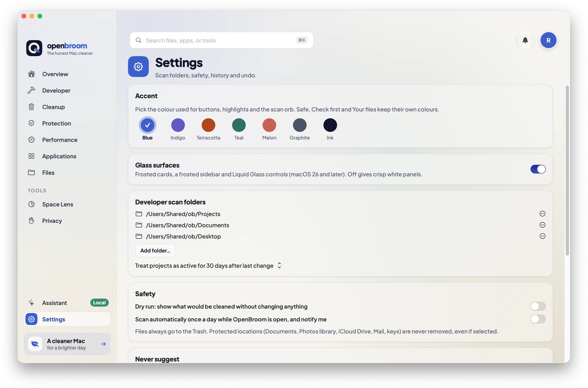Select the Settings sidebar item
Viewport: 588px width, 388px height.
point(67,319)
